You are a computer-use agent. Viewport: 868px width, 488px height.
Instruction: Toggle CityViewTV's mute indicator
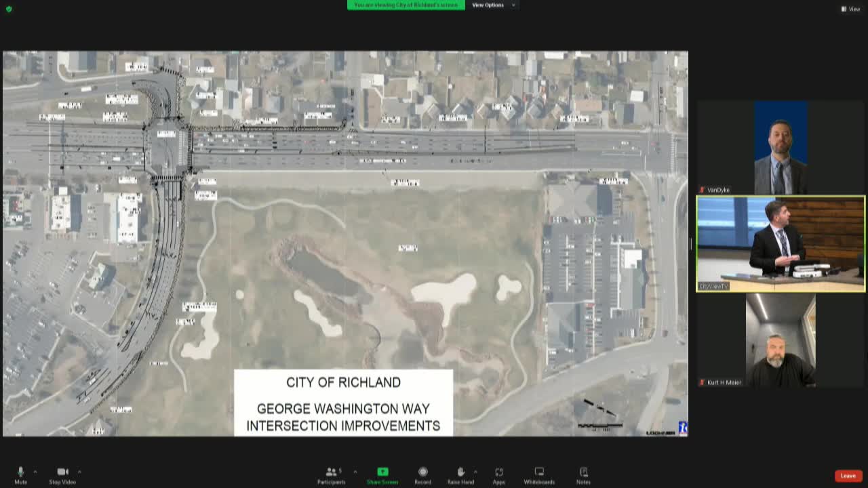point(701,287)
